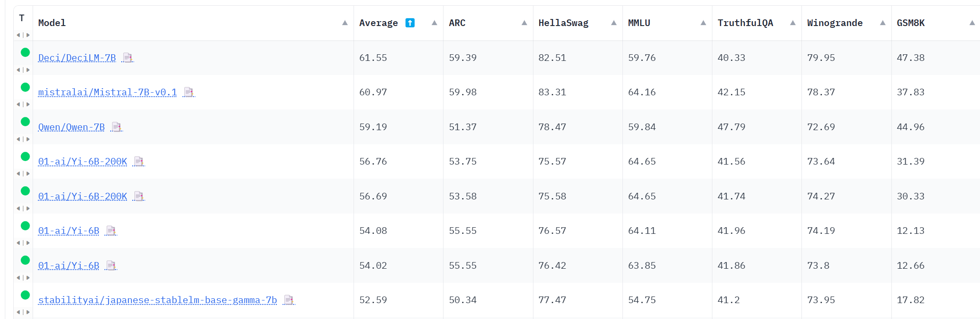The image size is (980, 319).
Task: Toggle Average column sort arrow
Action: coord(434,23)
